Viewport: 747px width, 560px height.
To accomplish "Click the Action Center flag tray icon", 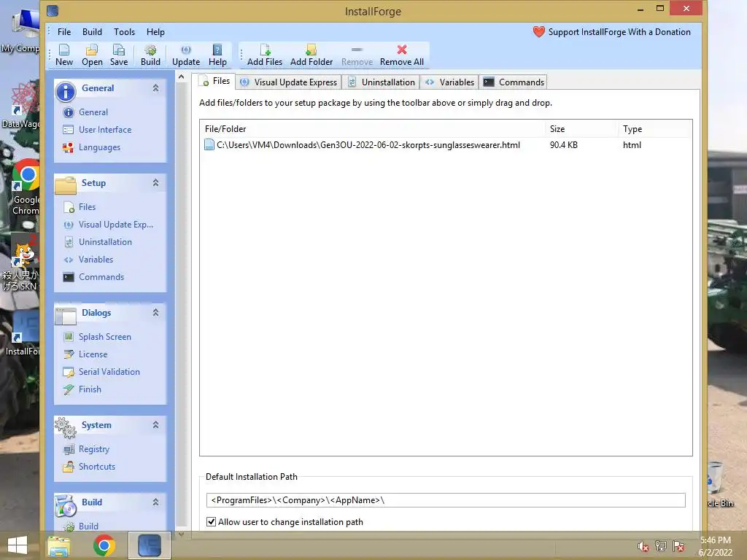I will 678,546.
